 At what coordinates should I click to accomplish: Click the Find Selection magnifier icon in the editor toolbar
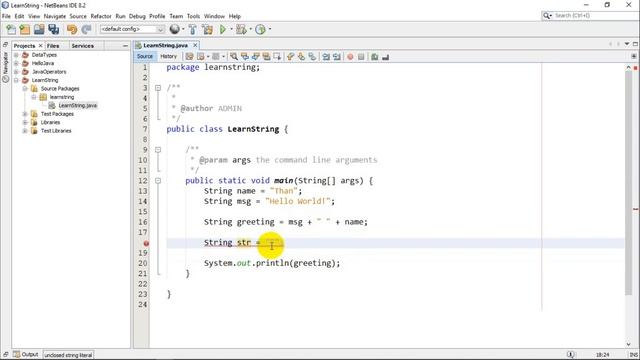(234, 57)
